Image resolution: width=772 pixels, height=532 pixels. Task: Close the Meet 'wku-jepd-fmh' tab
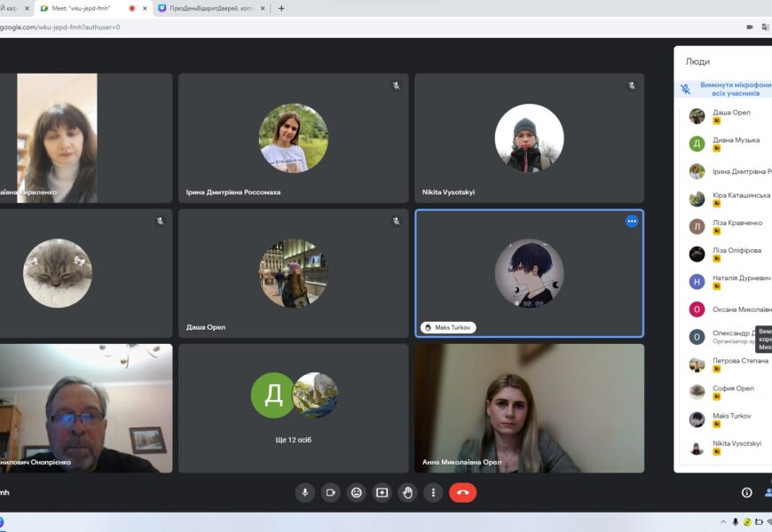tap(145, 8)
